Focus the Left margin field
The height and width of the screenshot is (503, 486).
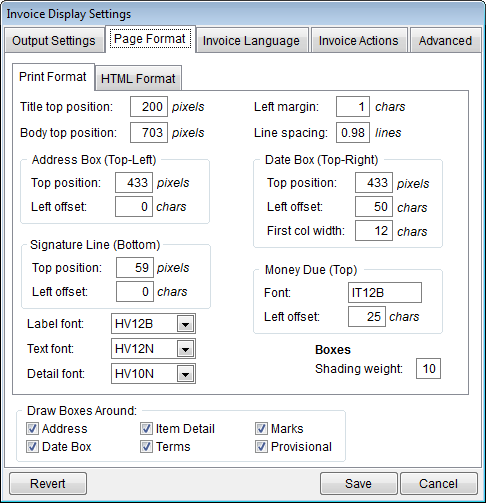[x=353, y=107]
